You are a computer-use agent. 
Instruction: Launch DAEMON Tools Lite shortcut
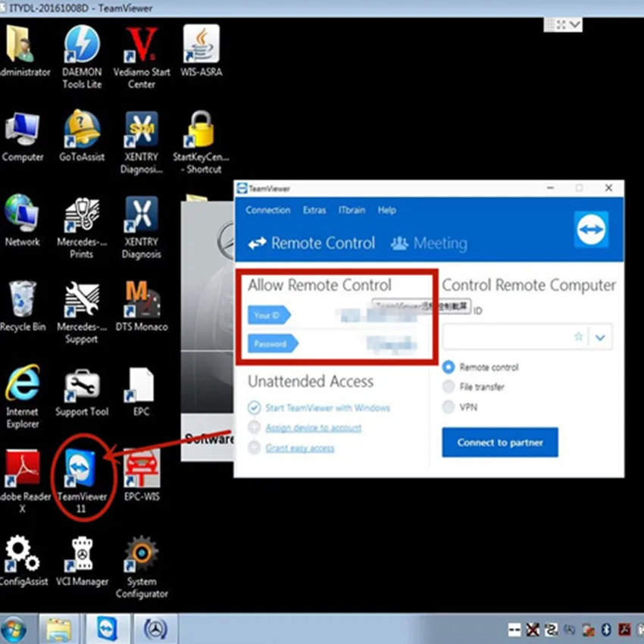(x=82, y=45)
